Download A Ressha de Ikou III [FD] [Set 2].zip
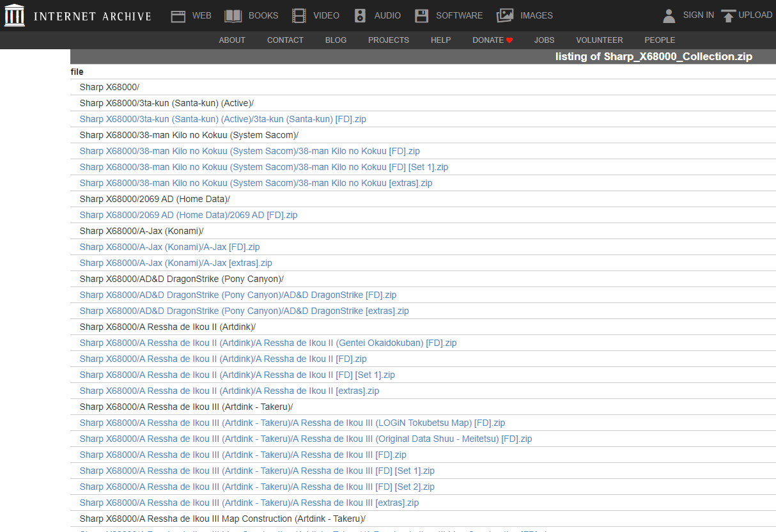The image size is (776, 532). [257, 487]
